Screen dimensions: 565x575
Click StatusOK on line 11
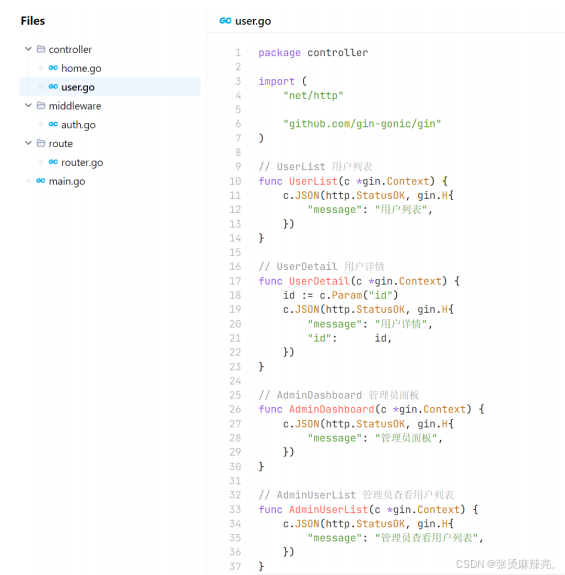click(381, 195)
